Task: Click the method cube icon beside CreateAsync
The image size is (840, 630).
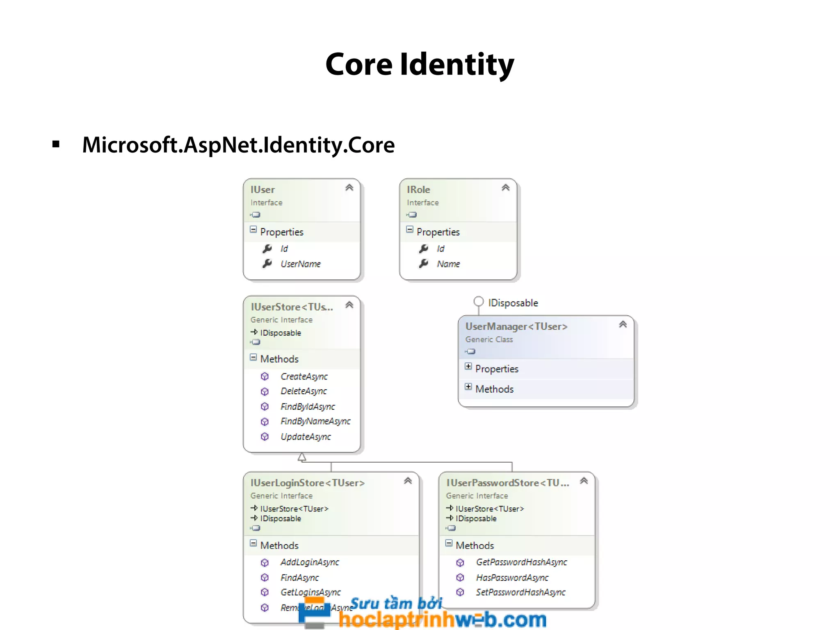Action: coord(265,377)
